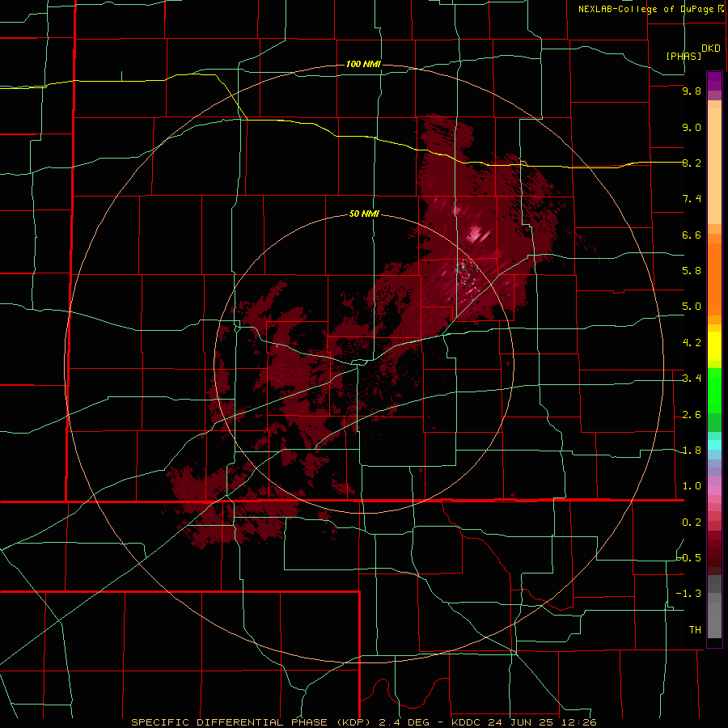728x728 pixels.
Task: Click the "NEXLAB-College of DuPage" header text
Action: tap(645, 9)
